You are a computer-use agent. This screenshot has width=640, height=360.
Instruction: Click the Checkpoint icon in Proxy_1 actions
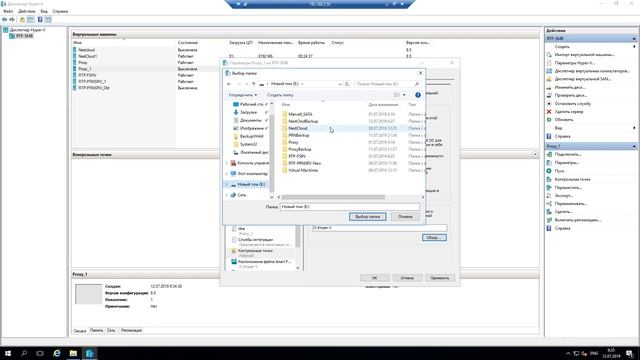(549, 179)
